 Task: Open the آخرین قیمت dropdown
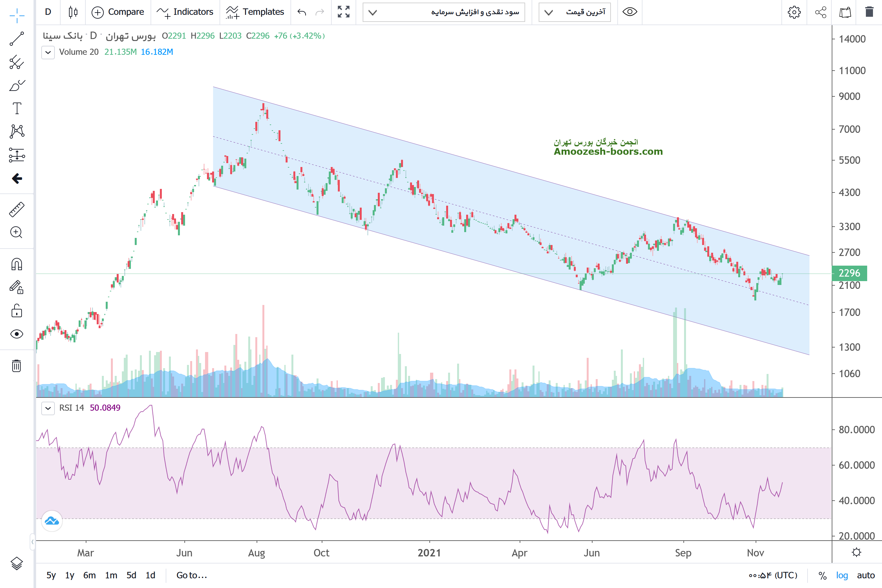point(574,12)
